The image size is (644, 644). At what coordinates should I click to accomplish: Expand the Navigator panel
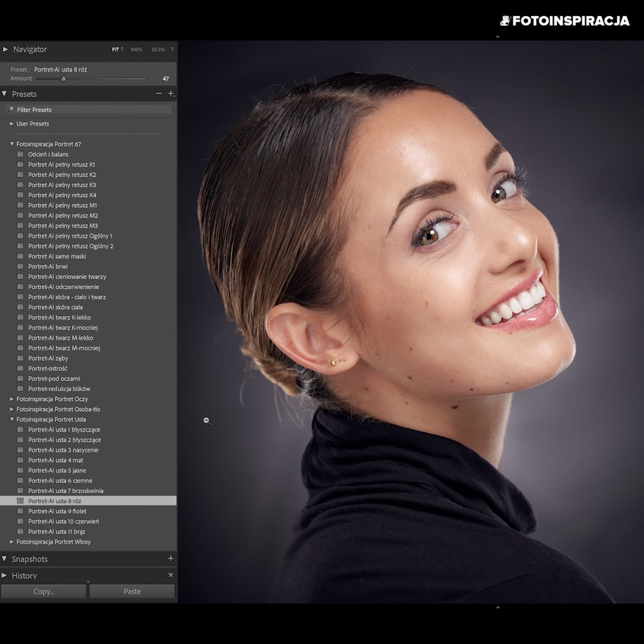coord(6,49)
